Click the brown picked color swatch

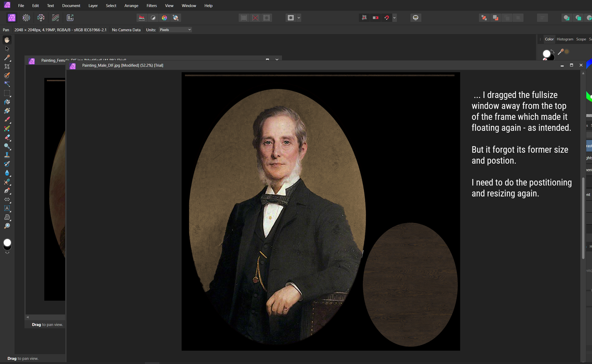coord(567,52)
